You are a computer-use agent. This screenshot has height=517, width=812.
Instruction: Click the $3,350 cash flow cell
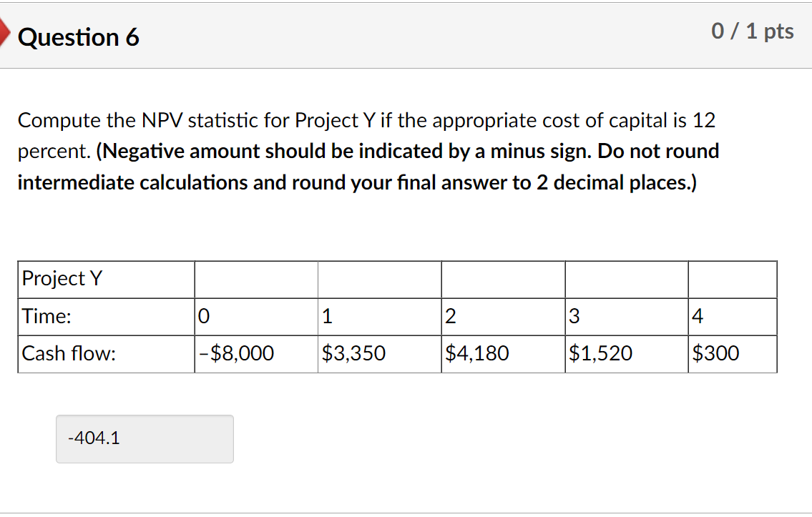[354, 353]
